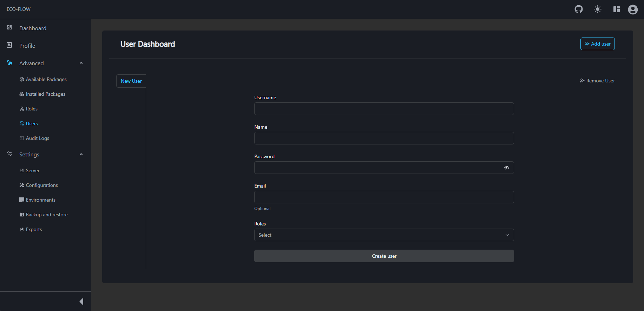Open Configurations settings
The image size is (644, 311).
coord(42,185)
